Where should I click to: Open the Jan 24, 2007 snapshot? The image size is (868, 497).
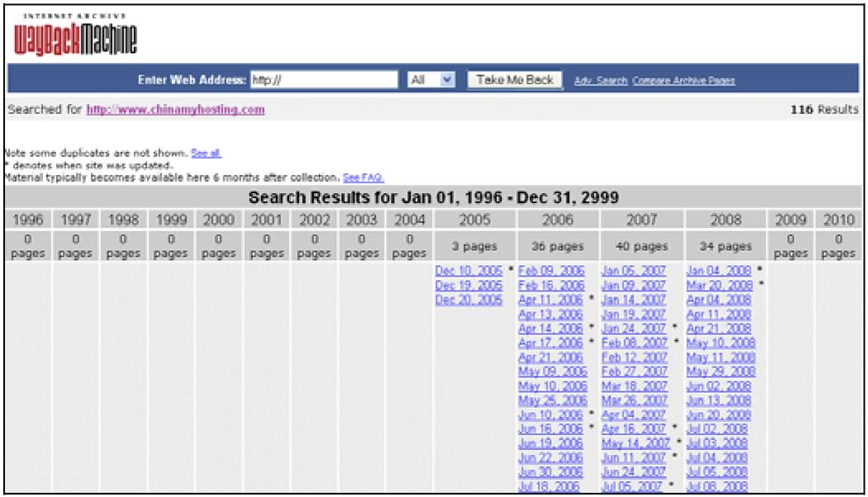tap(633, 329)
